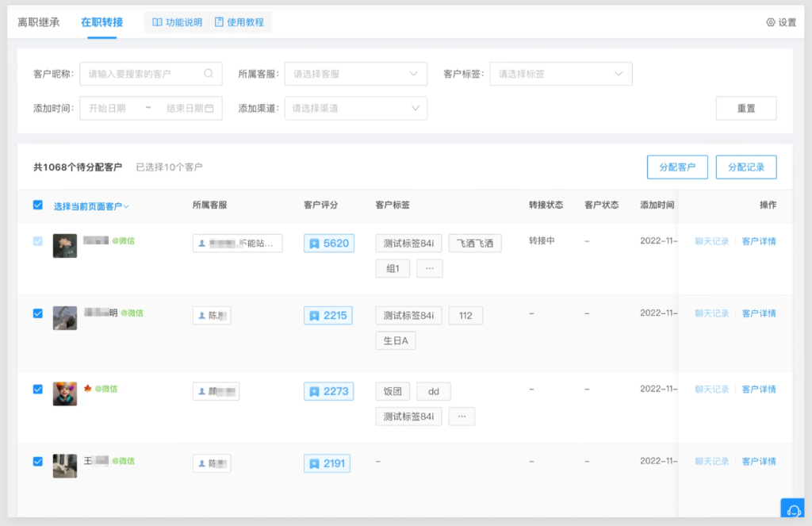The height and width of the screenshot is (526, 812).
Task: Open 客户详情 for the 2191 row
Action: (x=759, y=461)
